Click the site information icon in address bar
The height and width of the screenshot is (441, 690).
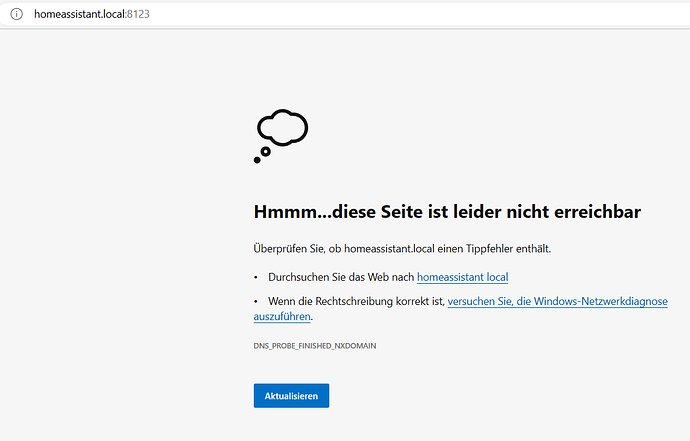(x=16, y=14)
